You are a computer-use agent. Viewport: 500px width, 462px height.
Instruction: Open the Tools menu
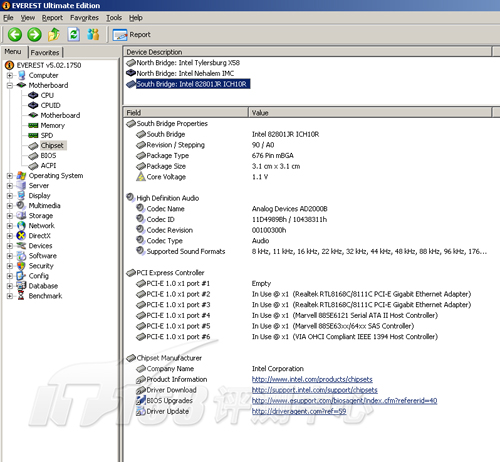(114, 18)
